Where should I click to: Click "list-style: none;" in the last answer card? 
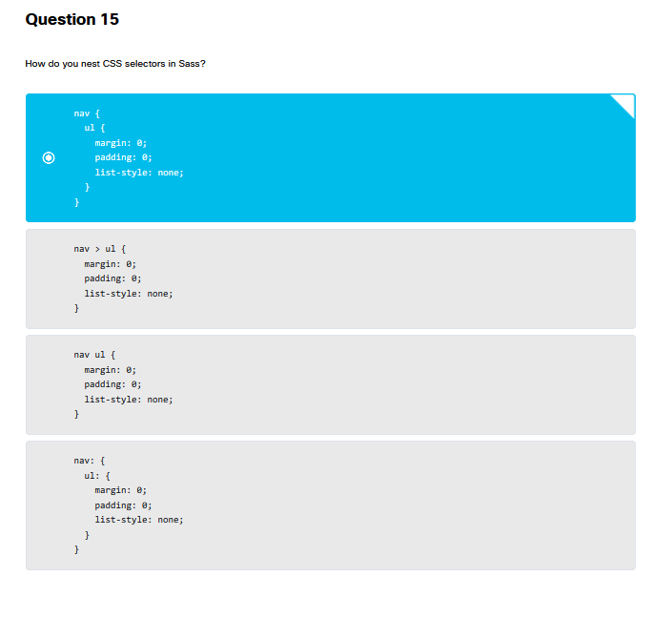point(138,520)
